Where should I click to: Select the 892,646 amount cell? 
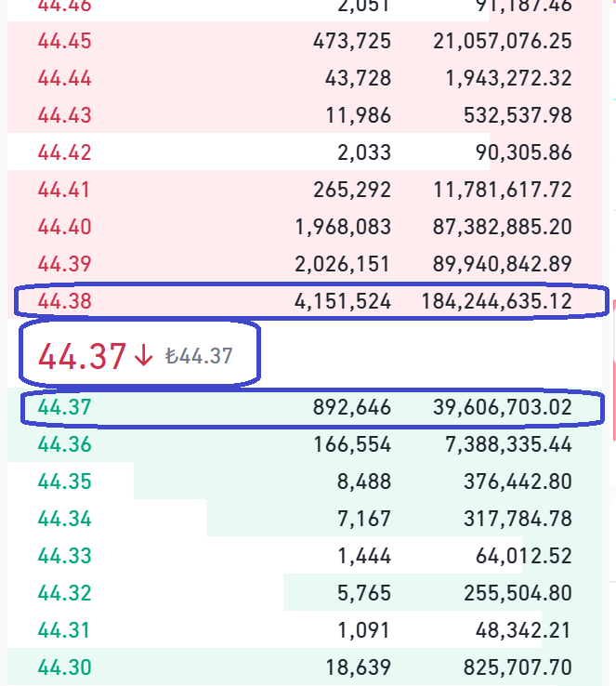352,407
